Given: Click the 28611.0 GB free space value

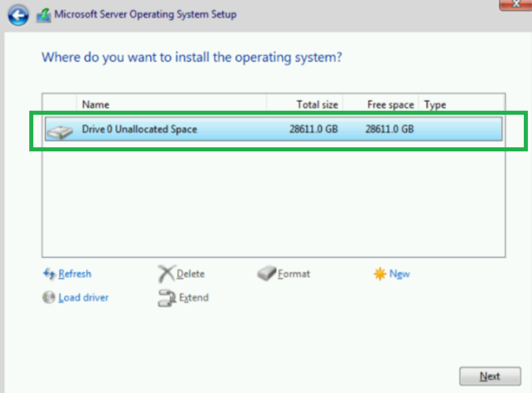Looking at the screenshot, I should [x=389, y=129].
